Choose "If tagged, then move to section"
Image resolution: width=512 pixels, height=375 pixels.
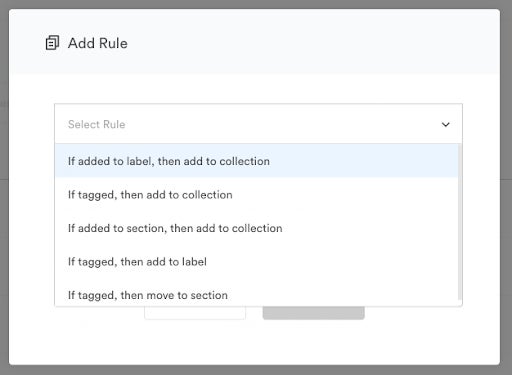pos(257,292)
